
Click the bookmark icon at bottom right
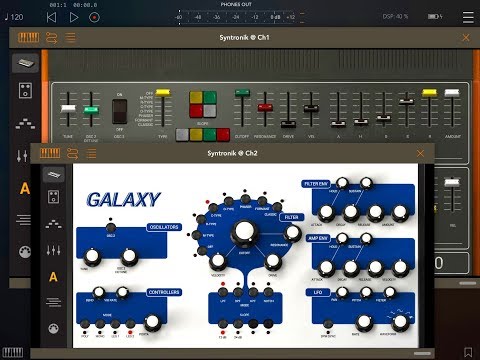point(468,352)
